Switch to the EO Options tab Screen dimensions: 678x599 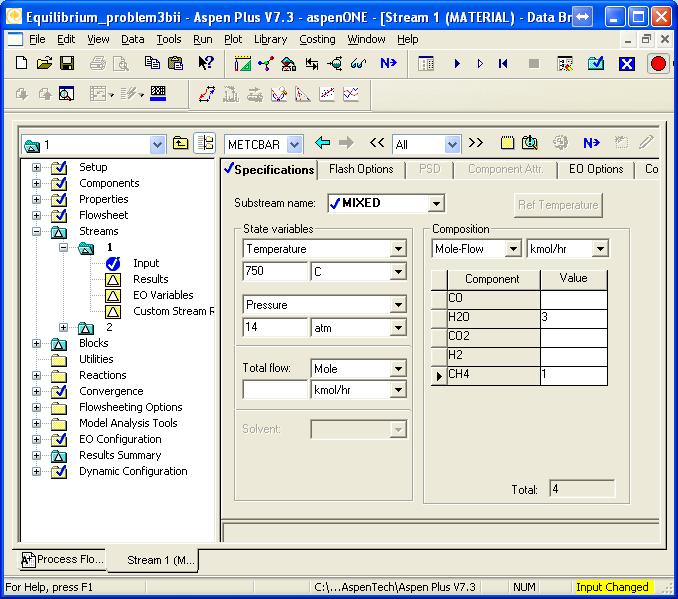[595, 169]
